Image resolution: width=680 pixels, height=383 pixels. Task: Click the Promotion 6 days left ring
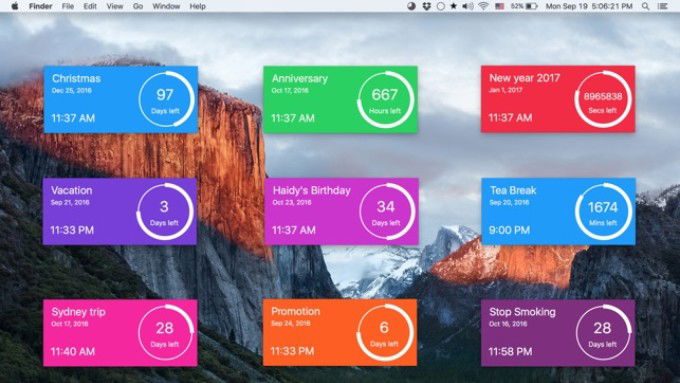point(385,332)
